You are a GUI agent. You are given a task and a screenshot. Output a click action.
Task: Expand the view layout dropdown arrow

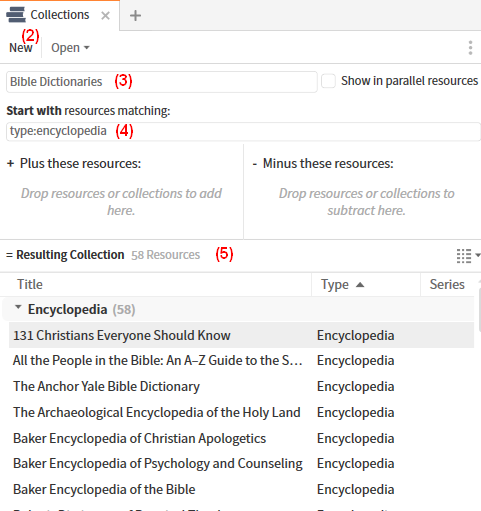[477, 255]
